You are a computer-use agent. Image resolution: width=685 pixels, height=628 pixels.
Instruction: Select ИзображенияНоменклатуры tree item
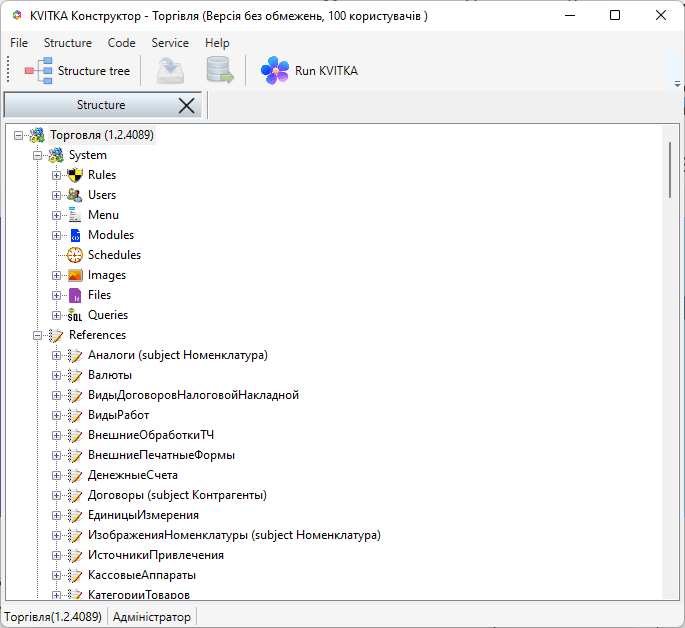click(234, 535)
